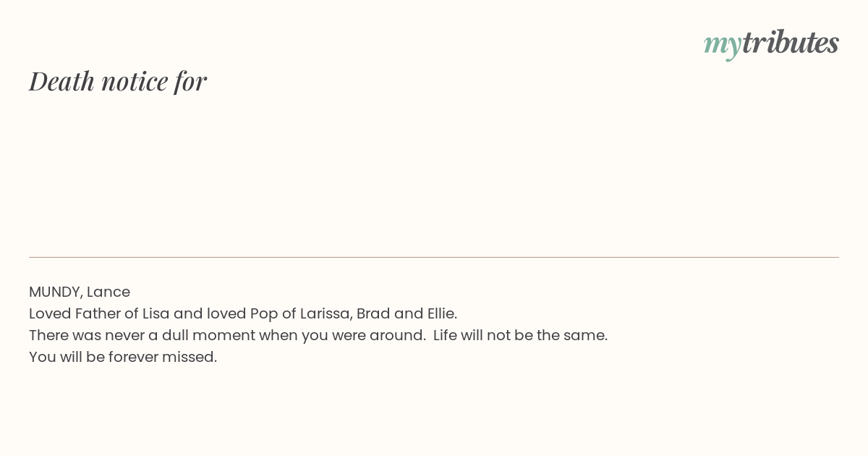Click the word "forever" in the last line

tap(133, 358)
